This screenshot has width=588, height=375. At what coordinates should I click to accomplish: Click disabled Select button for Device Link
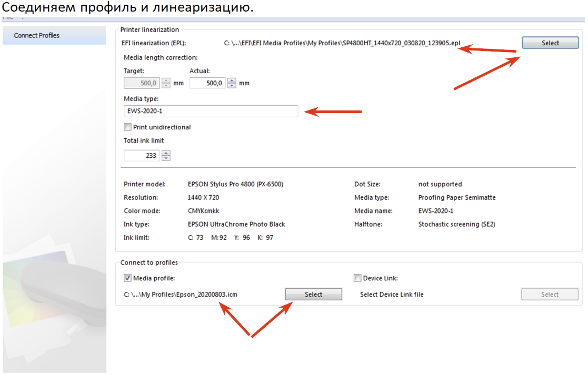tap(550, 294)
